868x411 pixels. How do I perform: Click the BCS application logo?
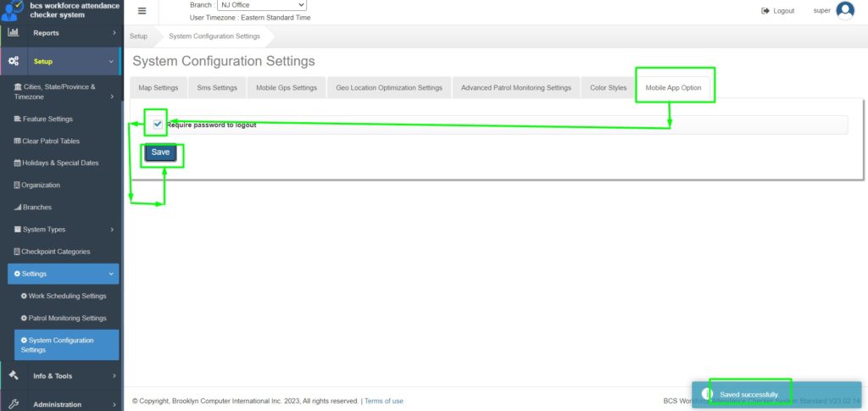13,10
